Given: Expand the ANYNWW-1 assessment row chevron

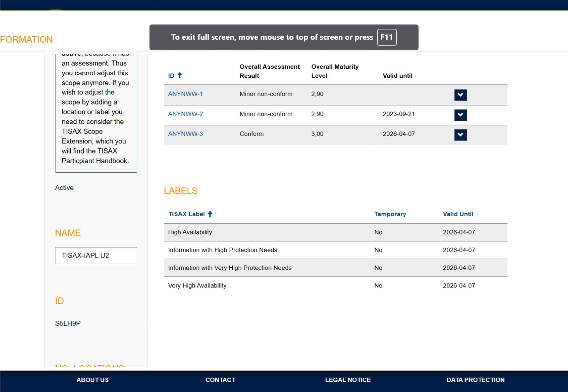Looking at the screenshot, I should [460, 95].
